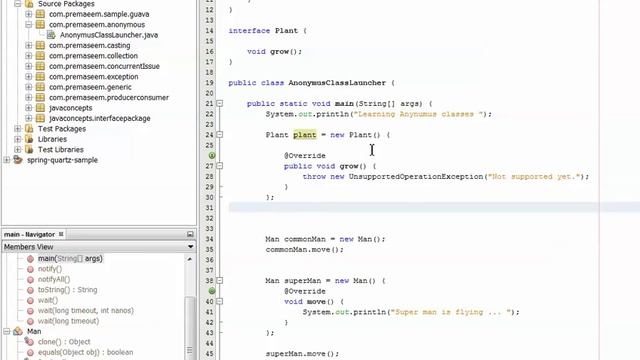Expand com.premaseem.casting package node

29,45
